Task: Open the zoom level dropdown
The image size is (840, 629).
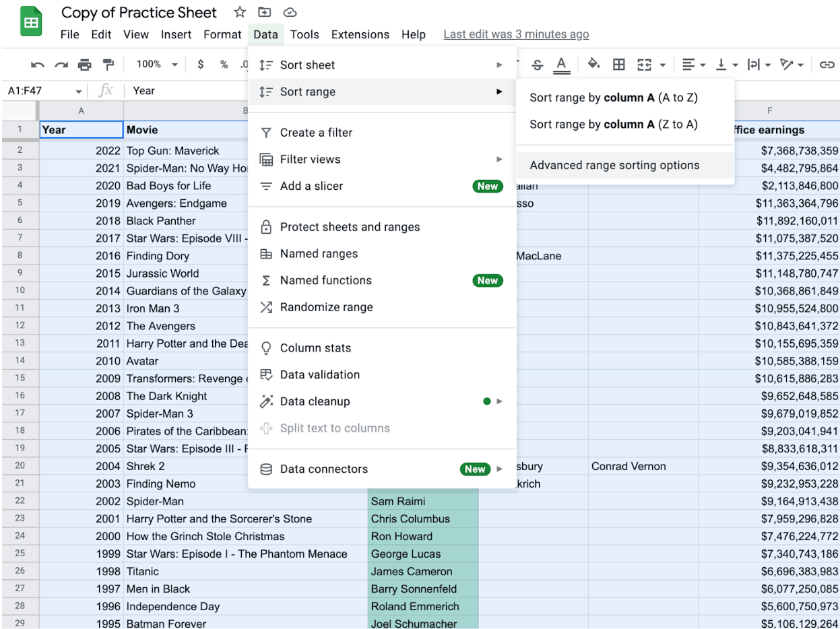Action: point(156,65)
